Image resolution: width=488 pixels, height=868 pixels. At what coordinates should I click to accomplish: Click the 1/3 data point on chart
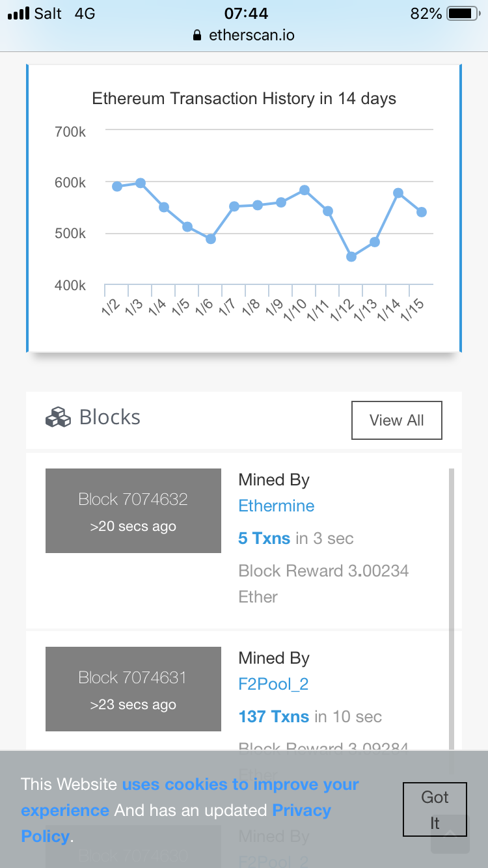tap(141, 183)
